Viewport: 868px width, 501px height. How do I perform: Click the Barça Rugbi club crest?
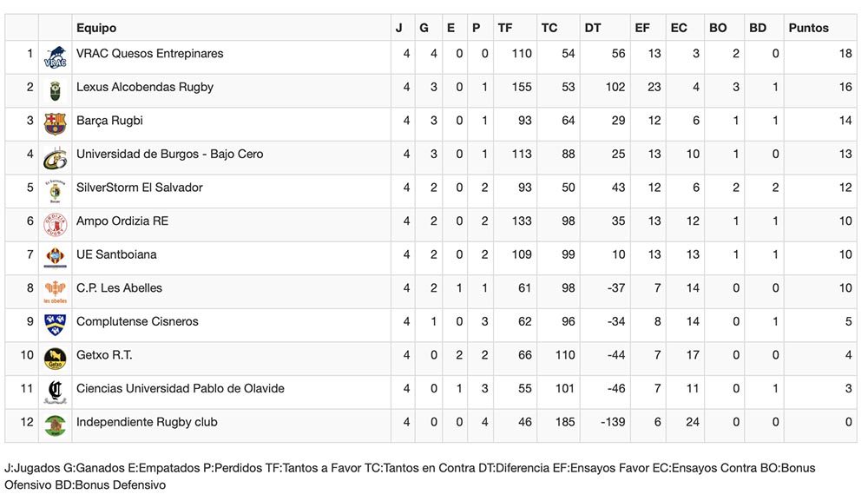pyautogui.click(x=55, y=124)
